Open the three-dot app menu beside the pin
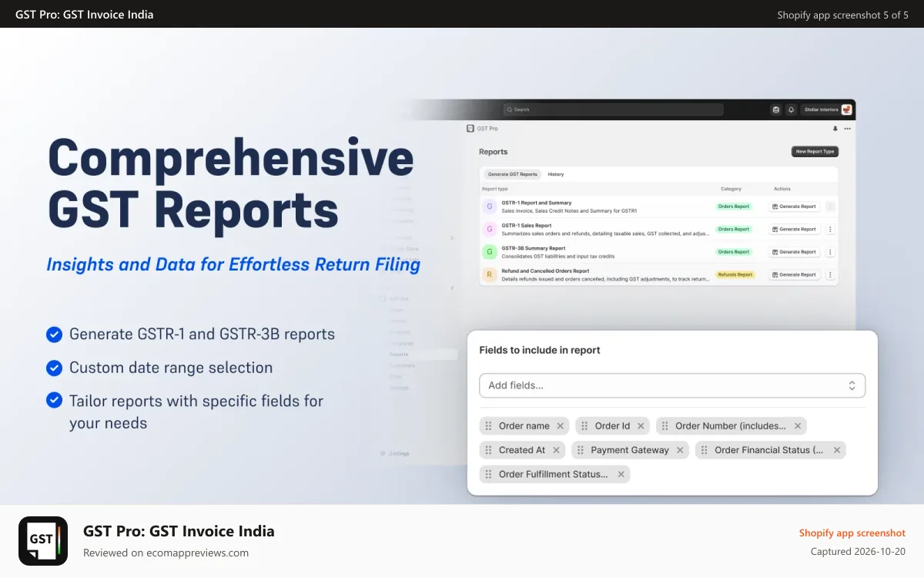 847,129
